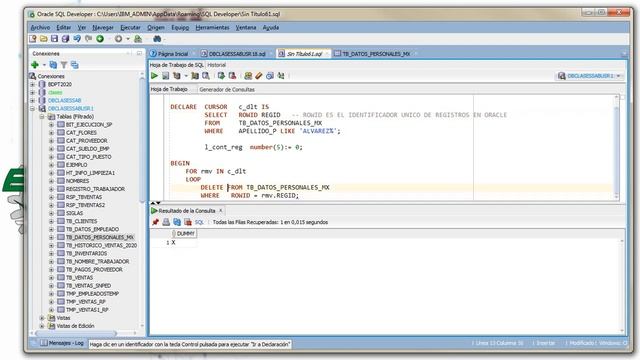Click the schema browser icon after the filter
This screenshot has height=360, width=640.
tap(74, 64)
